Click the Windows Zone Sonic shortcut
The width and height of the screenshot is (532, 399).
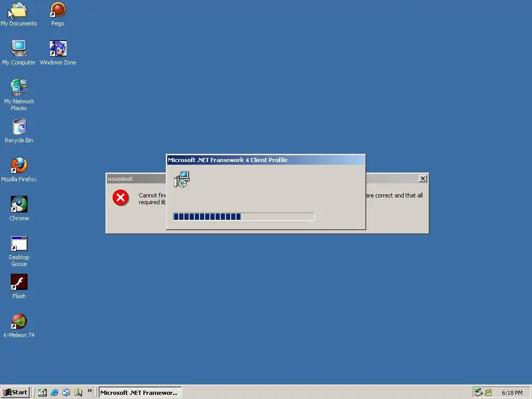58,53
